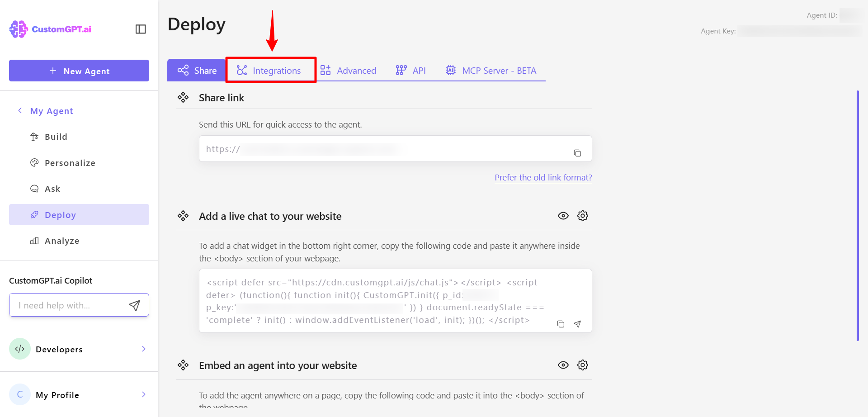Switch to the MCP Server - BETA tab
The height and width of the screenshot is (417, 868).
pos(491,71)
